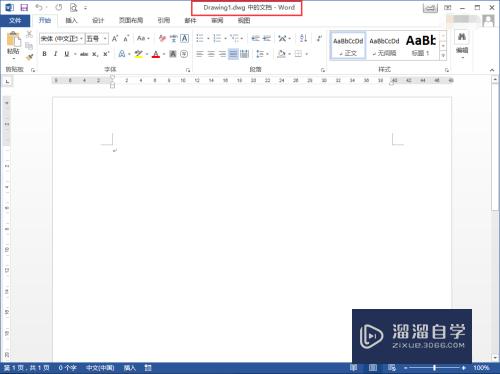
Task: Click the Redo icon in quick access toolbar
Action: coord(59,7)
